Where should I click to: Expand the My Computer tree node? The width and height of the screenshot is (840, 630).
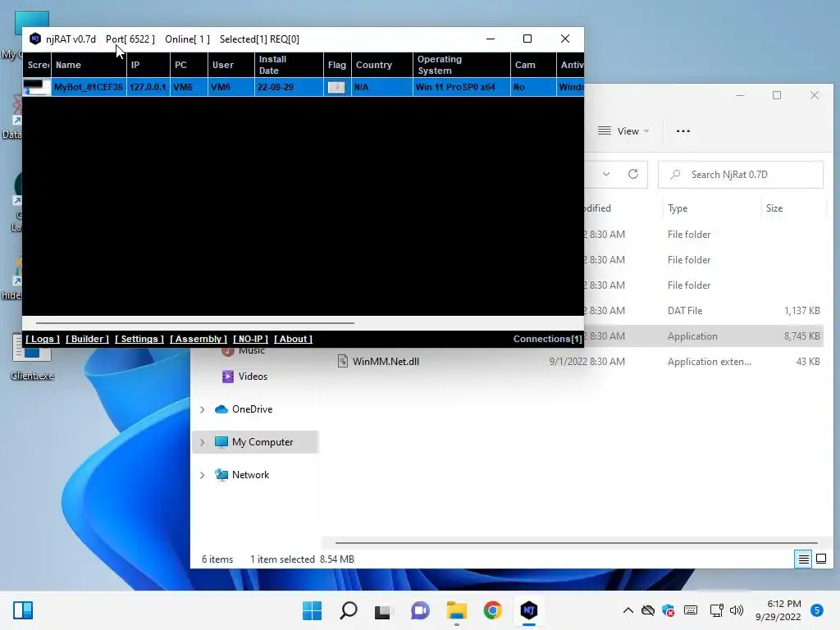[203, 442]
